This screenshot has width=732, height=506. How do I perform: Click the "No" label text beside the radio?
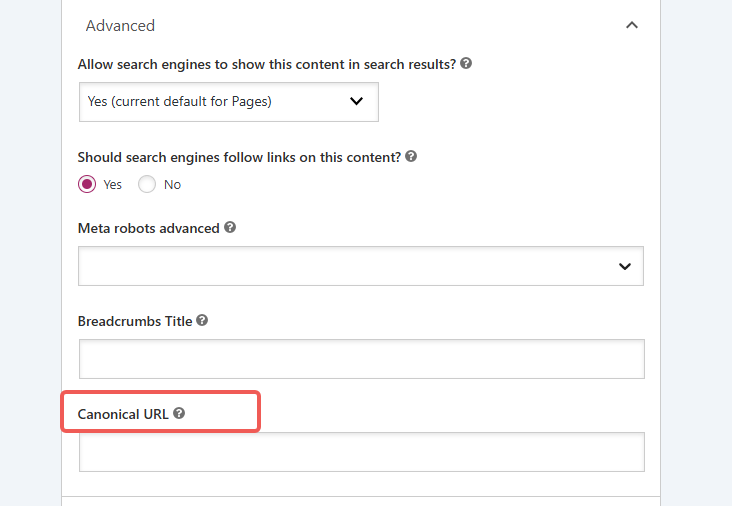pyautogui.click(x=173, y=185)
